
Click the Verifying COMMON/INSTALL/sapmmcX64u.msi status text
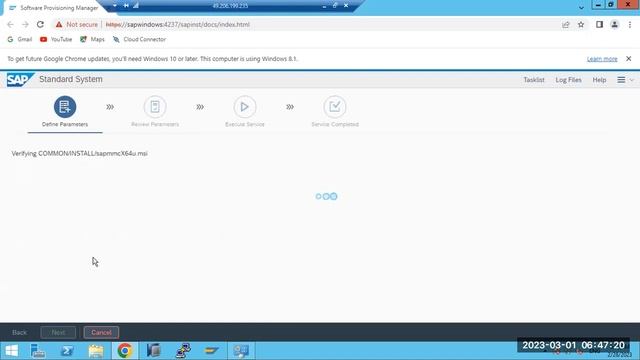pyautogui.click(x=80, y=153)
